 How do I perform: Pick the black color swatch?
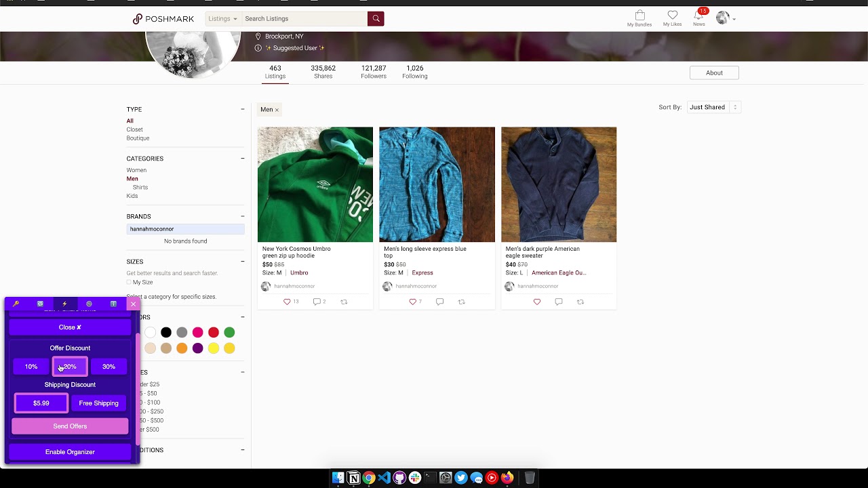[166, 332]
